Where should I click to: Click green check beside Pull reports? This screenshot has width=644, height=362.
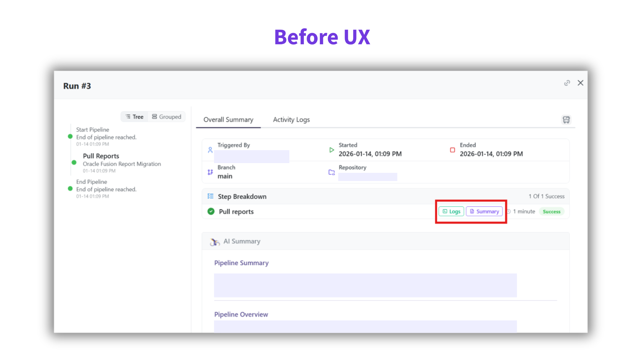[211, 211]
